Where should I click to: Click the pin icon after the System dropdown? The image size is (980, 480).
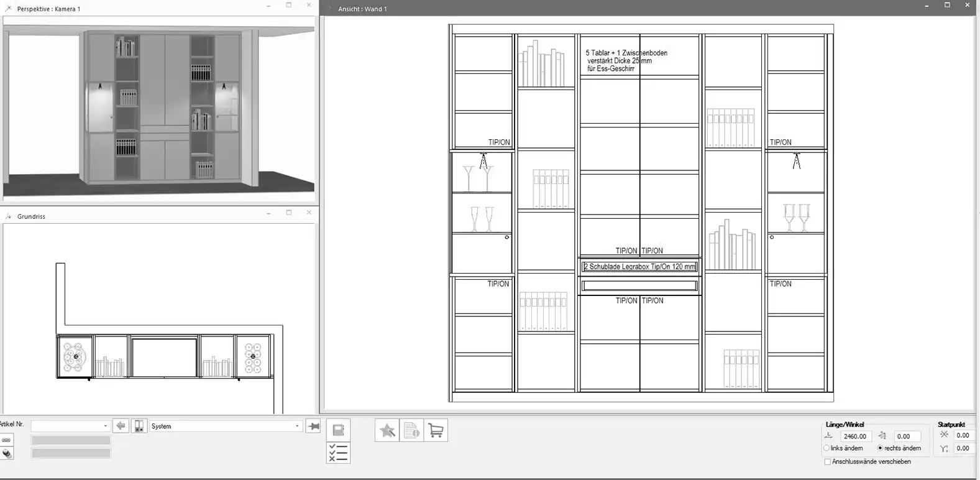click(314, 426)
